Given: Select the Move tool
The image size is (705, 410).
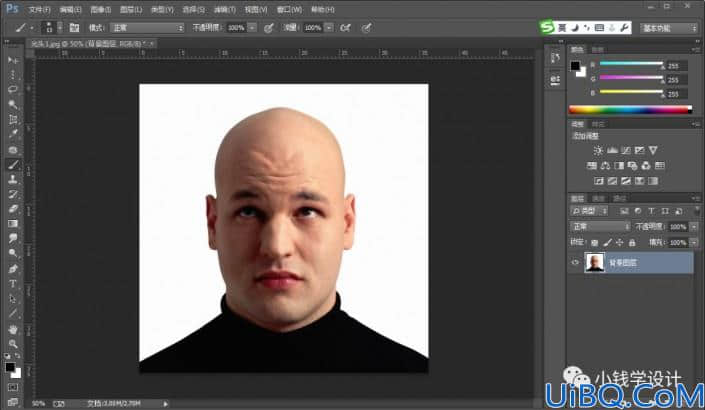Looking at the screenshot, I should (13, 60).
